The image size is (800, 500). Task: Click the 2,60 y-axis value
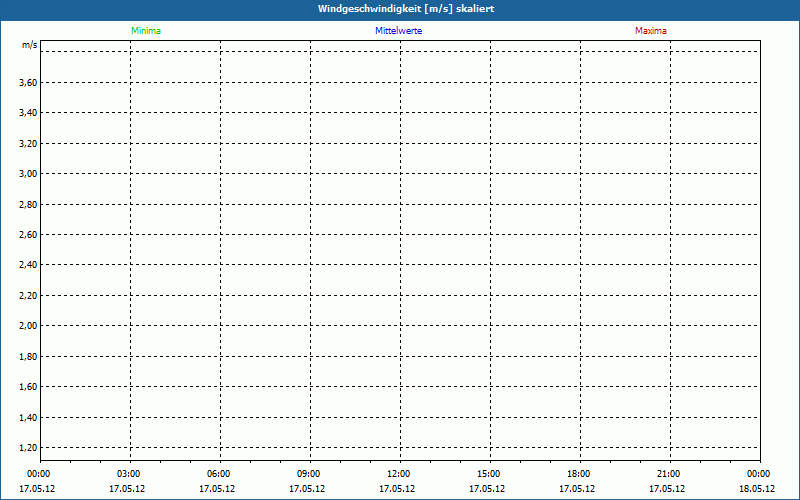tap(28, 234)
